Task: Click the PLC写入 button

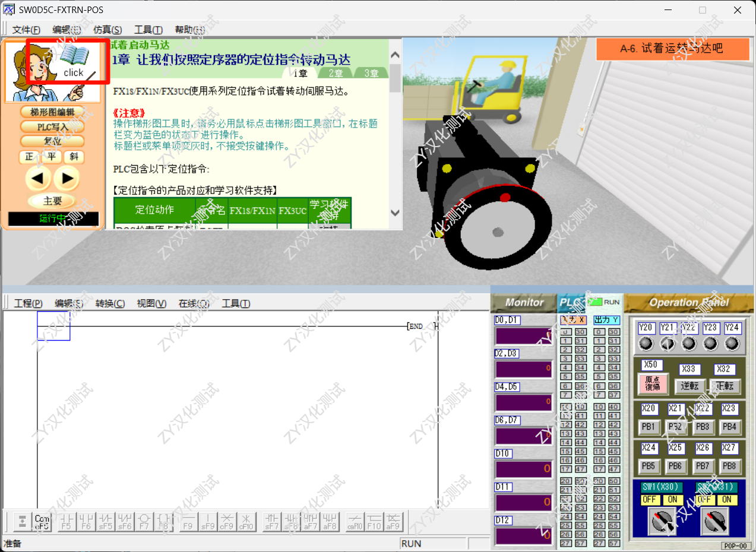Action: (x=52, y=126)
